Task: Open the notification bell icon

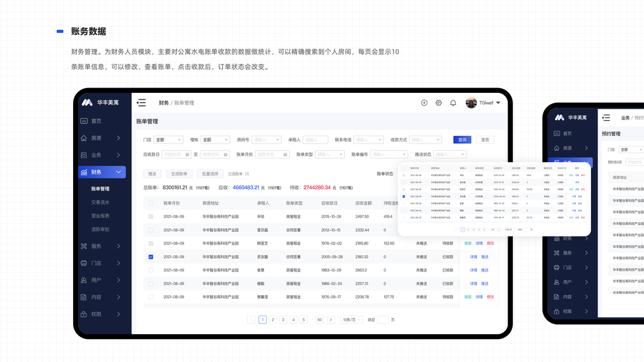Action: [x=453, y=103]
